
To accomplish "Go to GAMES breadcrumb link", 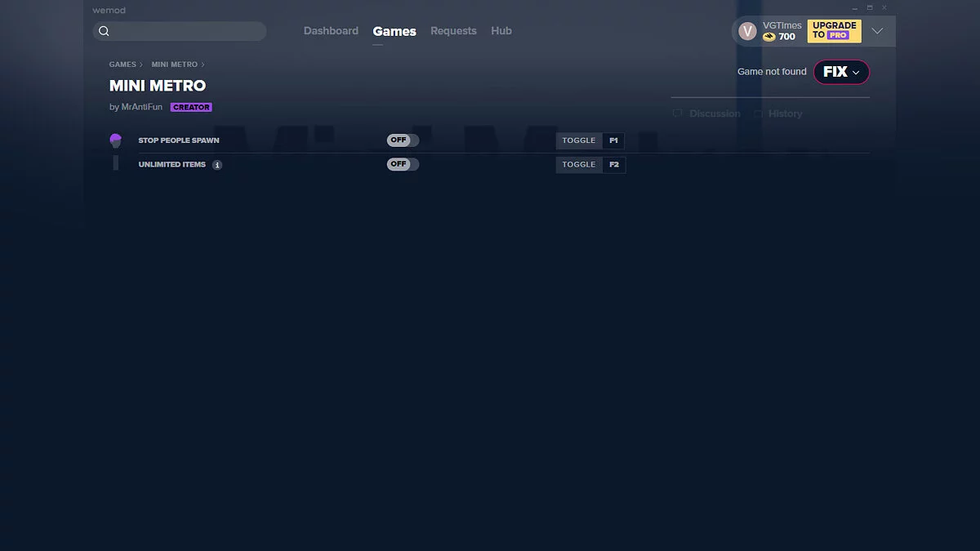I will pos(122,64).
